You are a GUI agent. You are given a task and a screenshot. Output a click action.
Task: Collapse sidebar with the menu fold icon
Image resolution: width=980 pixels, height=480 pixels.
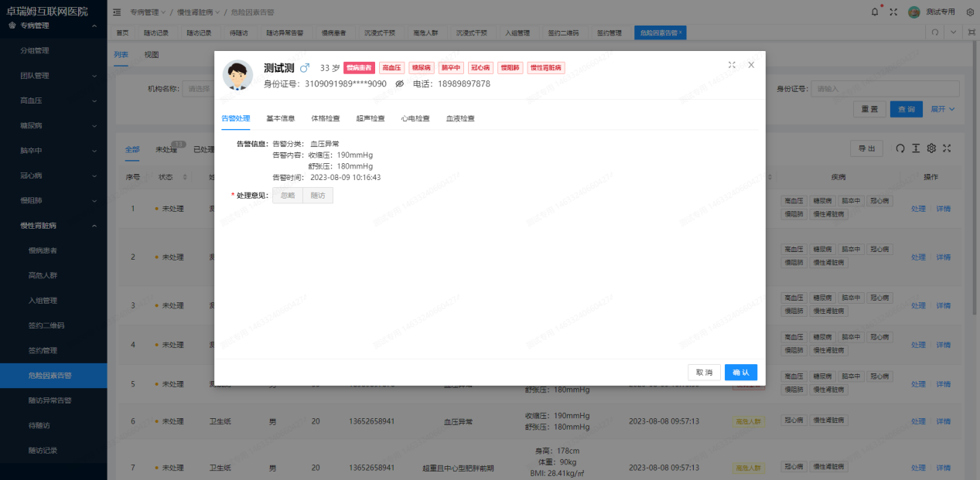click(117, 12)
